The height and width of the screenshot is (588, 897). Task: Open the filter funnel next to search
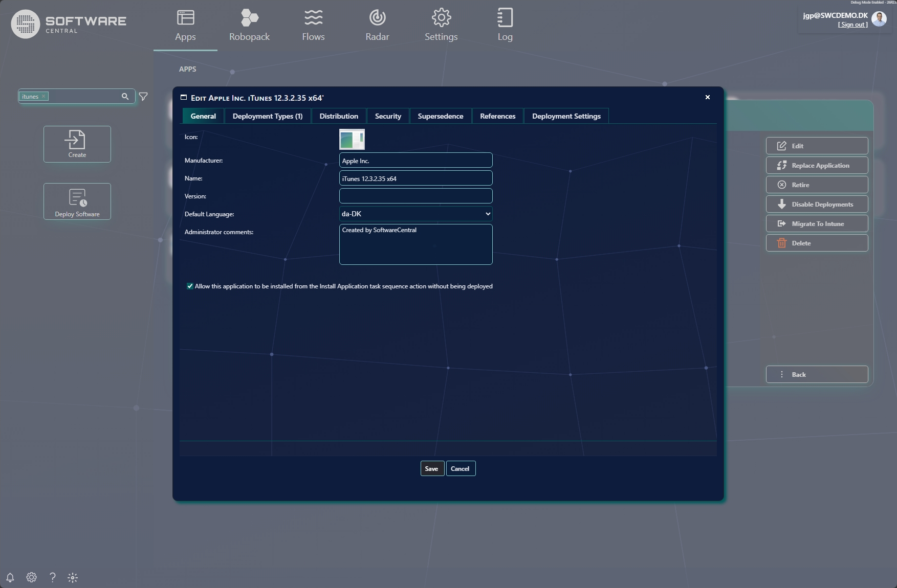tap(143, 96)
